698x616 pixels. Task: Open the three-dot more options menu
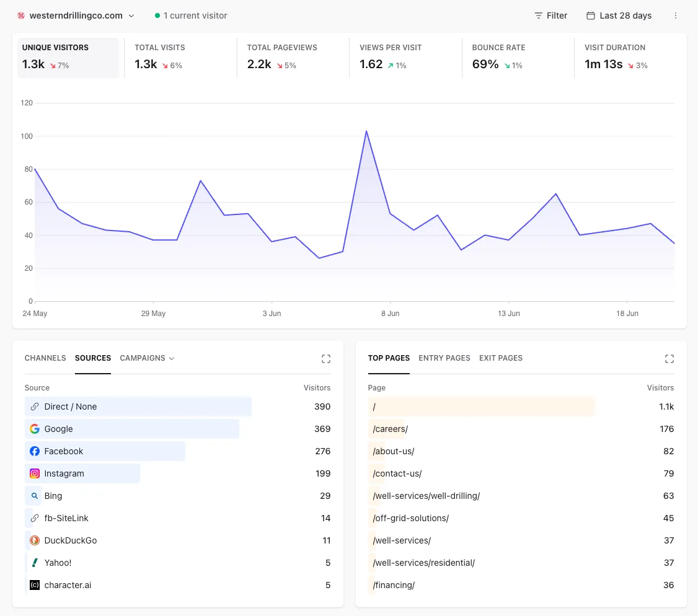pos(675,15)
